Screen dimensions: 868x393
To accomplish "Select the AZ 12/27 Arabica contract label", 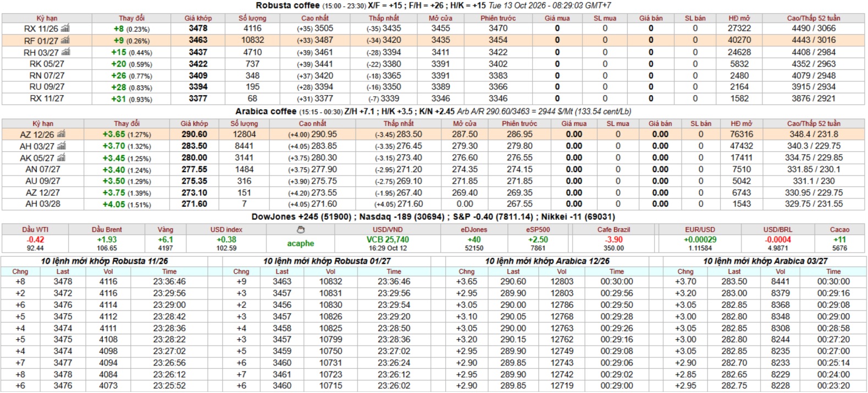I will point(42,192).
